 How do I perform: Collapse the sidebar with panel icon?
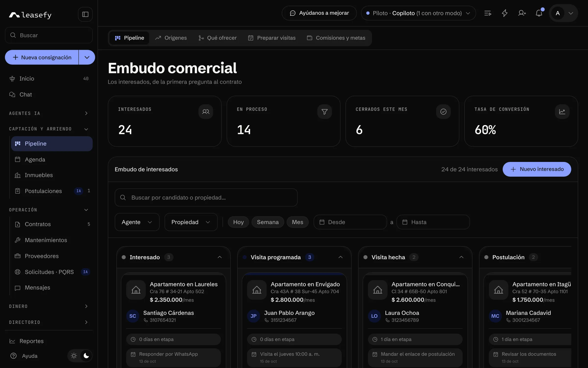(x=85, y=14)
